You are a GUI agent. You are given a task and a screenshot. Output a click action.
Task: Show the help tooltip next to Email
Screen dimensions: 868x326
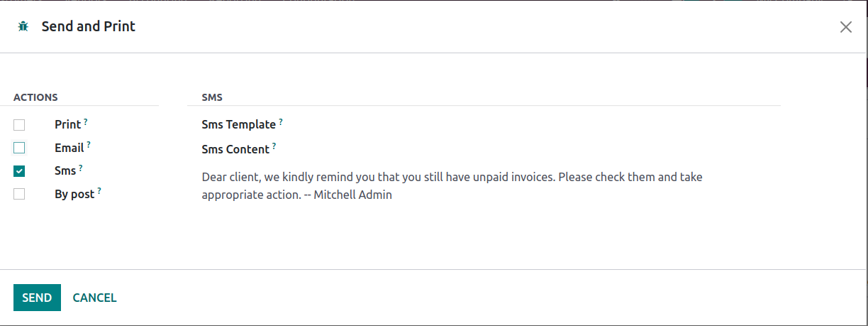pyautogui.click(x=89, y=145)
